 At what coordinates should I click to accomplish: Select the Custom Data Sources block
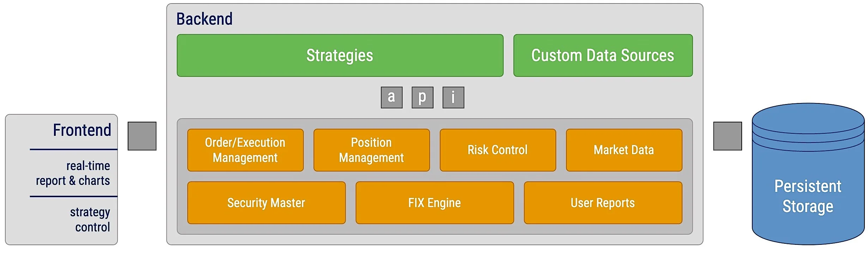pyautogui.click(x=603, y=55)
